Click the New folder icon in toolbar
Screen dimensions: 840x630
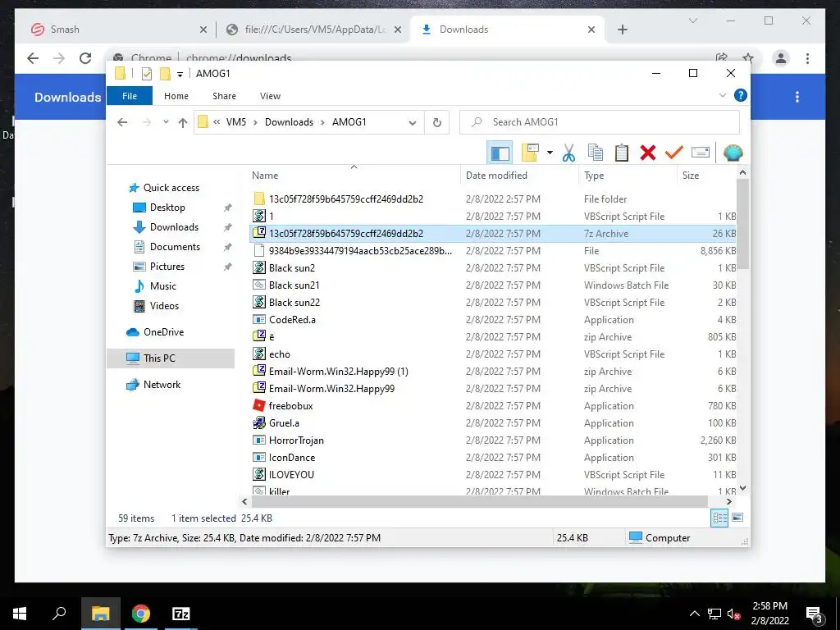pos(530,153)
